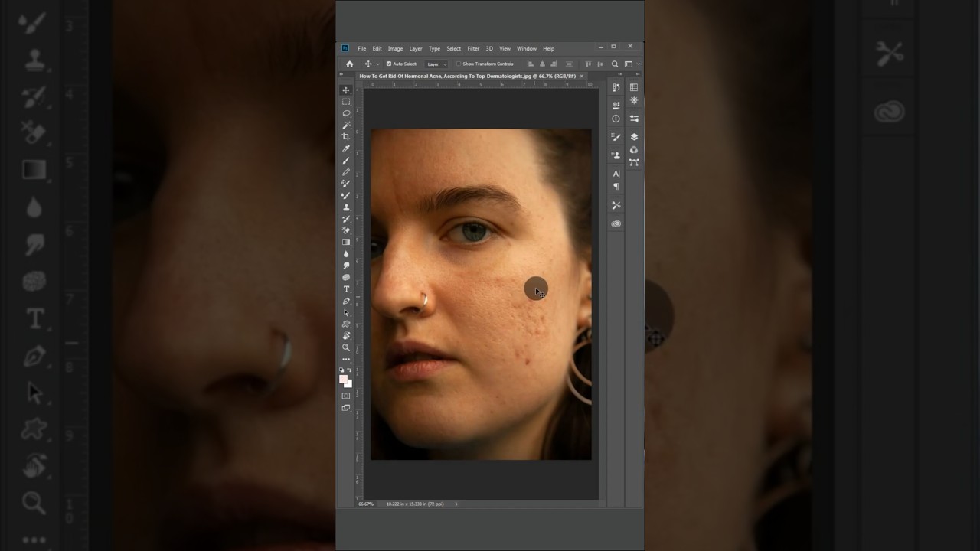Toggle Quick Mask mode button

tap(346, 396)
